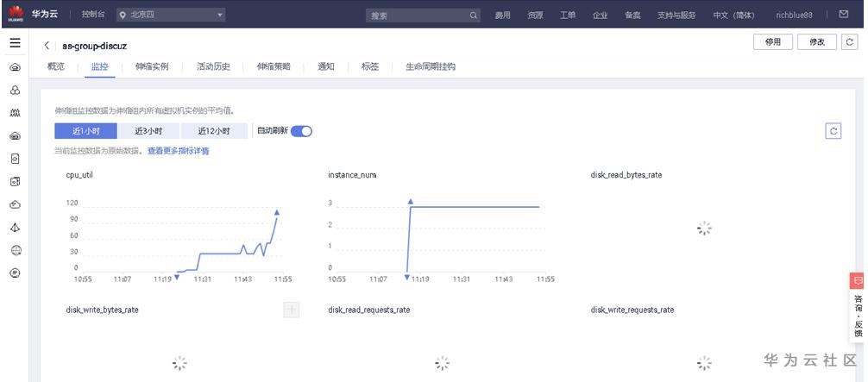Screen dimensions: 868x382
Task: Click the 修改 button
Action: 817,42
